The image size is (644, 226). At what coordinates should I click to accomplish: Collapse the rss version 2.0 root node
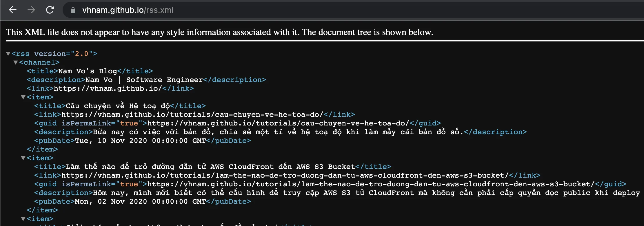8,54
